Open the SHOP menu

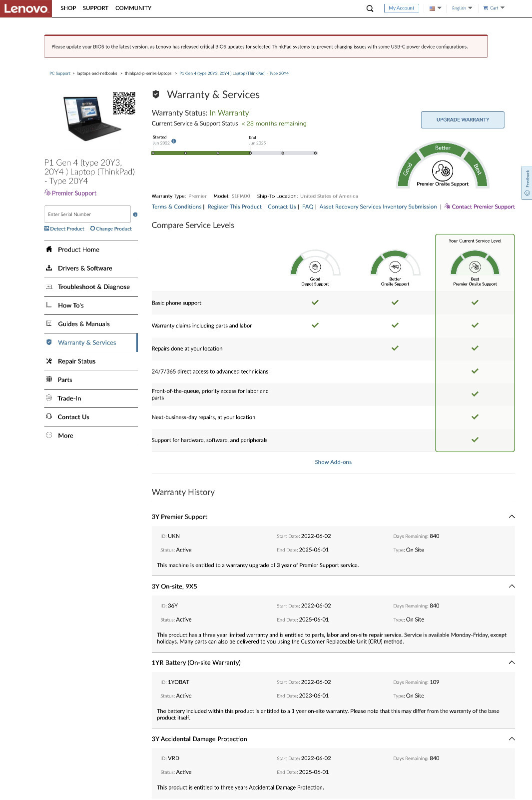(x=68, y=8)
